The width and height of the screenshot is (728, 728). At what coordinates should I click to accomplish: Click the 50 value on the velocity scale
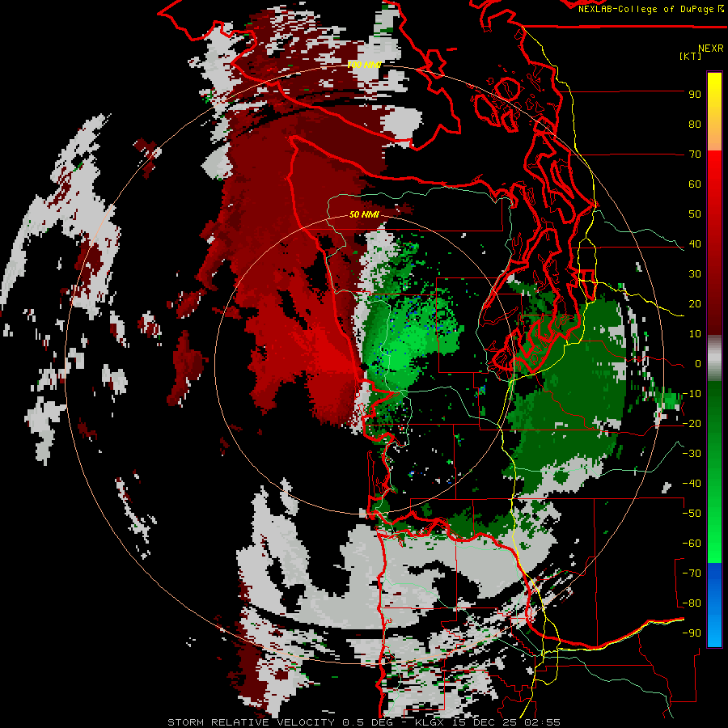coord(695,214)
